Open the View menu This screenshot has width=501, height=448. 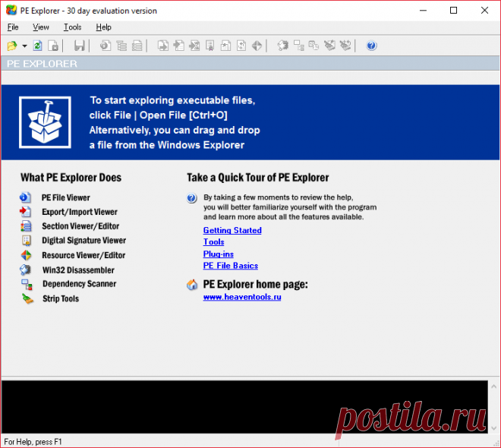(x=41, y=27)
